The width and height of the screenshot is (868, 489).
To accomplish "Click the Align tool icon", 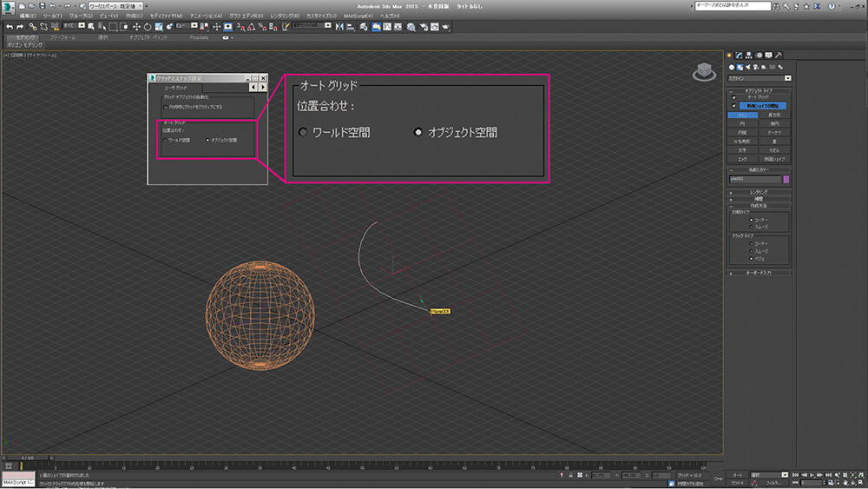I will point(351,27).
